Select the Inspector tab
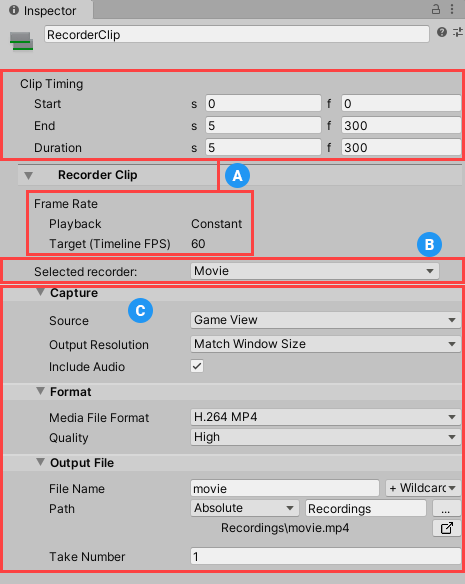This screenshot has width=465, height=584. click(46, 10)
